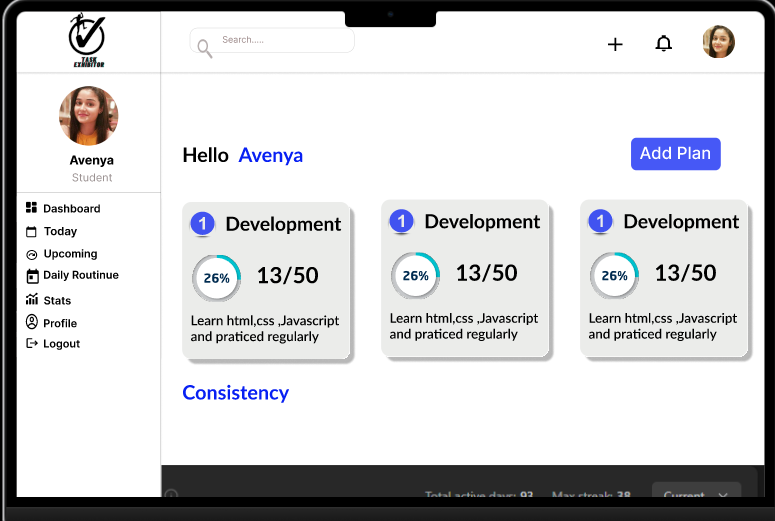The width and height of the screenshot is (775, 521).
Task: Click the Upcoming gauge icon
Action: point(32,254)
